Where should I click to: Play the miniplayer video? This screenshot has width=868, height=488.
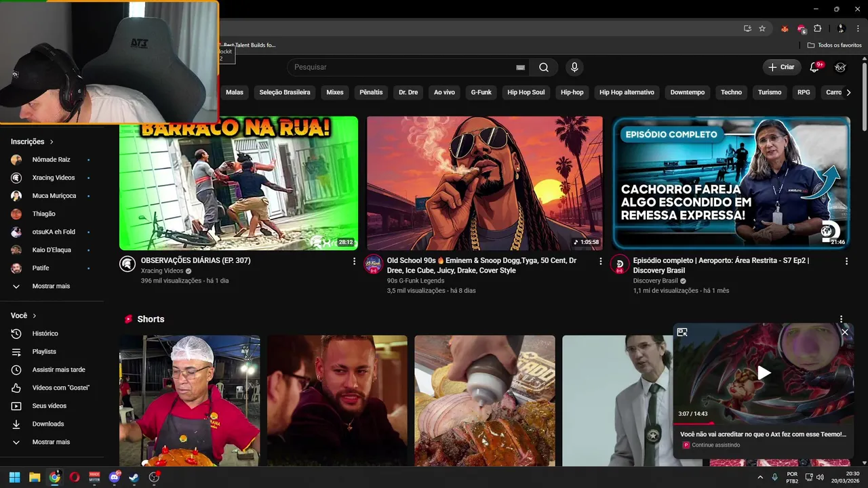click(764, 373)
